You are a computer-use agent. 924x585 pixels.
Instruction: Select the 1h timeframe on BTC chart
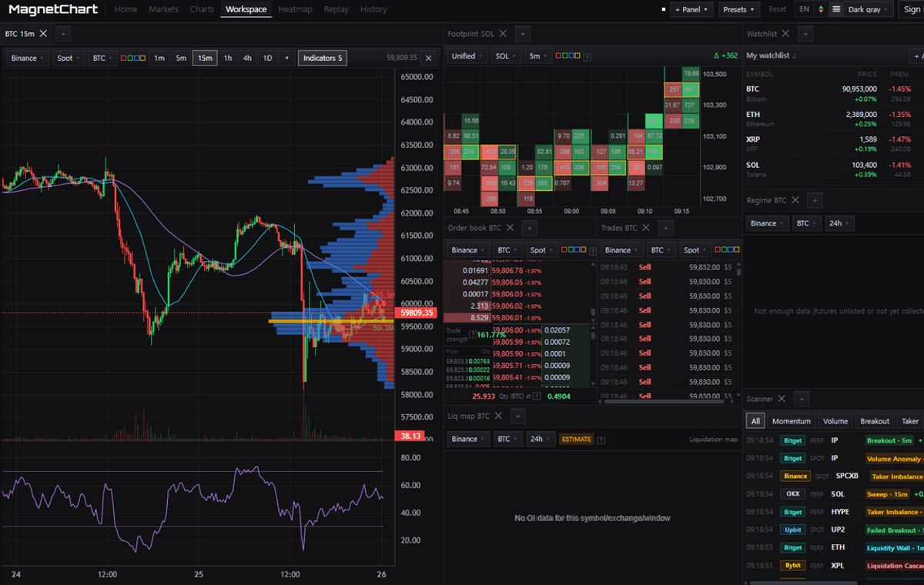click(228, 58)
